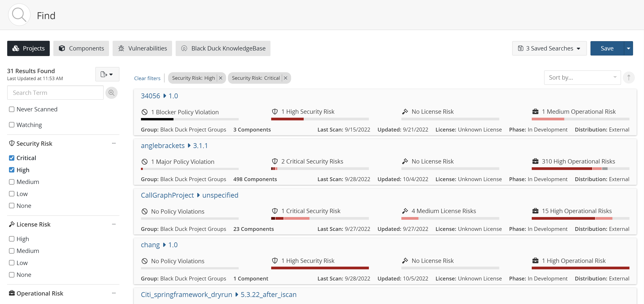This screenshot has height=304, width=644.
Task: Uncheck the Critical security risk filter
Action: (x=11, y=158)
